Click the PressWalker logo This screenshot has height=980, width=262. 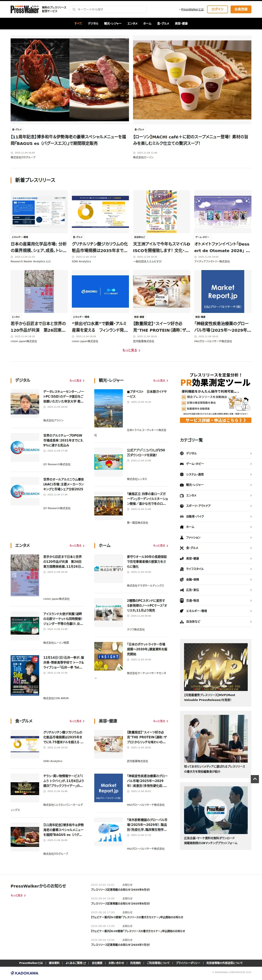25,10
